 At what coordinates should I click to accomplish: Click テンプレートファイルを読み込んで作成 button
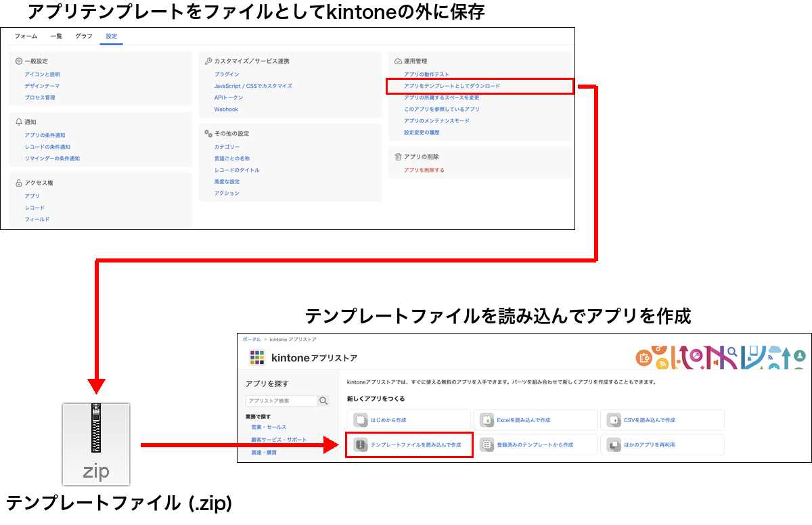[409, 444]
